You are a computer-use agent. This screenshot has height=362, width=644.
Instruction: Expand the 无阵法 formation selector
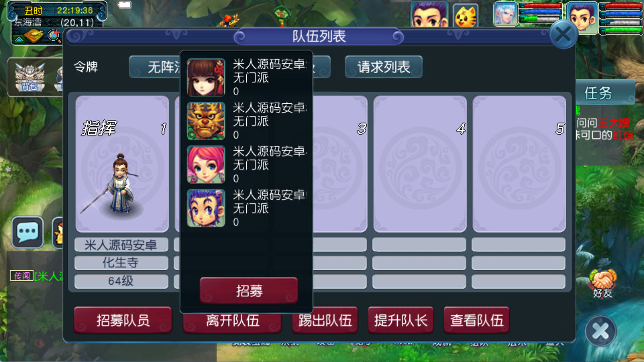pyautogui.click(x=155, y=67)
